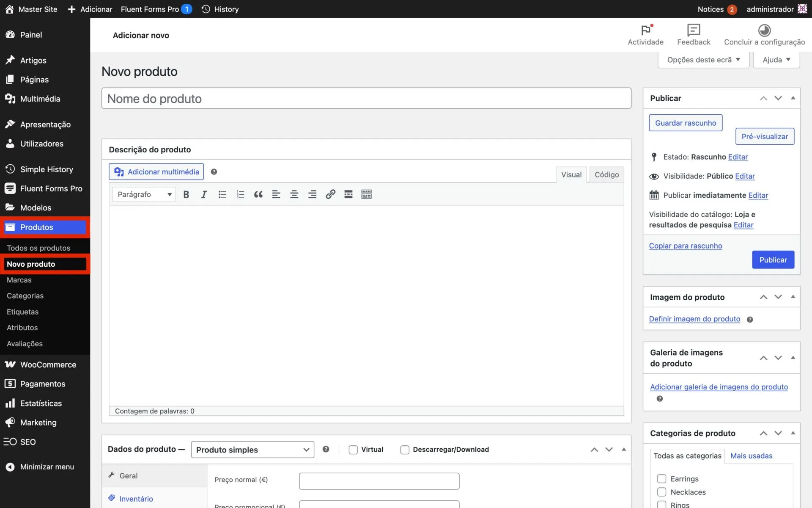Insert the read more tag

tap(348, 194)
